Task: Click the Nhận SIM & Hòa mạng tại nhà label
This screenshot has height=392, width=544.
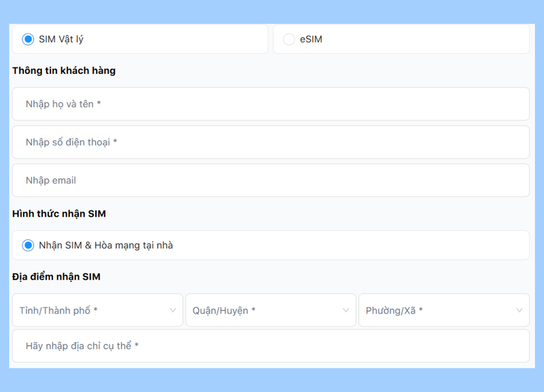Action: tap(106, 245)
